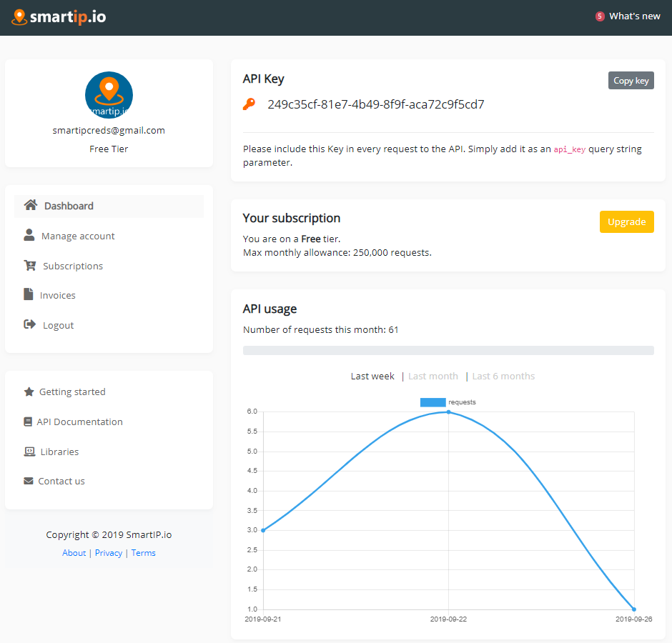Screen dimensions: 672x643
Task: Click the profile avatar image
Action: 109,95
